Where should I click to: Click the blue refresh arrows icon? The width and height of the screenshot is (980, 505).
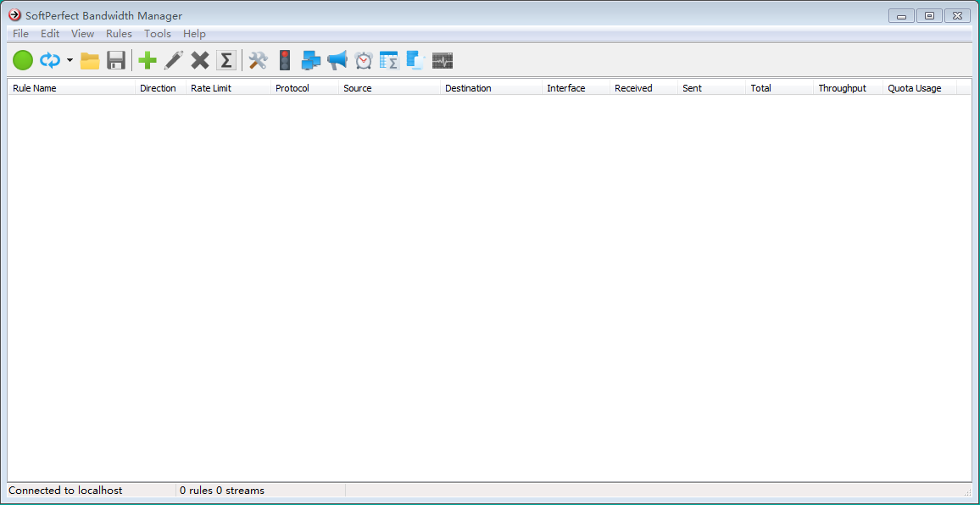pyautogui.click(x=50, y=60)
